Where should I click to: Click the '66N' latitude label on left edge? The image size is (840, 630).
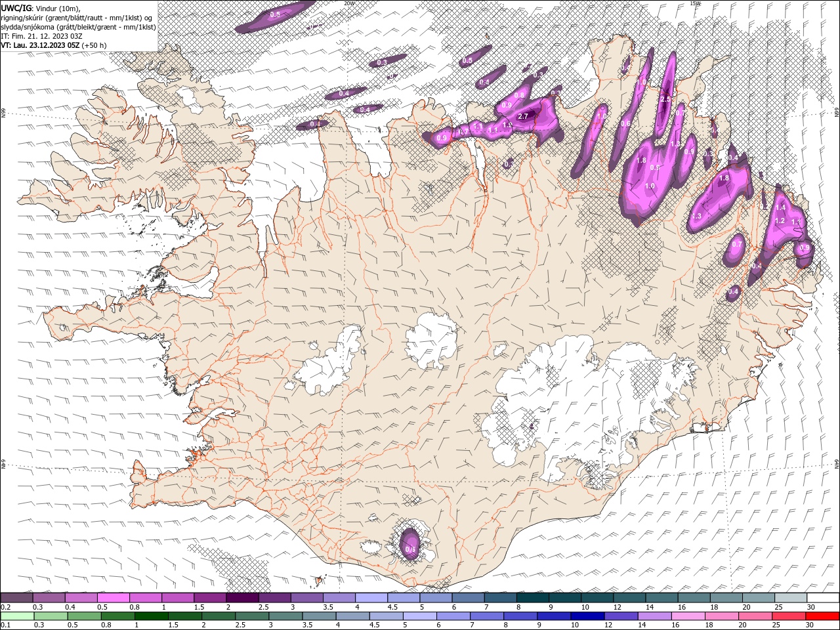coord(3,113)
